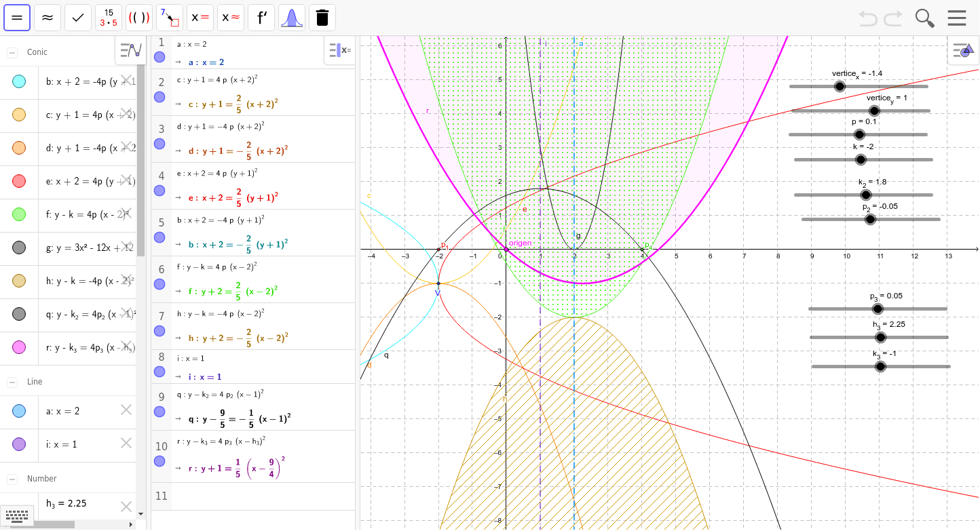The width and height of the screenshot is (980, 531).
Task: Toggle CAS row 9 output marker
Action: click(159, 412)
